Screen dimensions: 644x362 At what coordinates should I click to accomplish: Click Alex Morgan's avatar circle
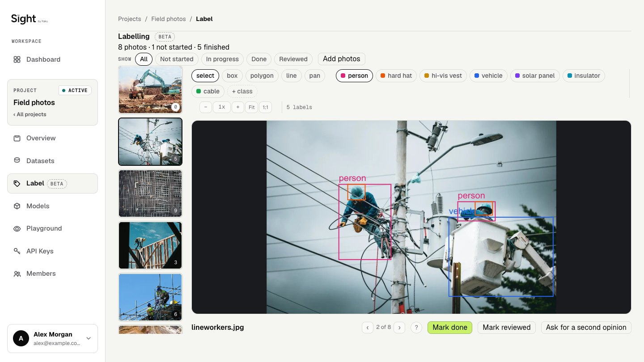[21, 338]
